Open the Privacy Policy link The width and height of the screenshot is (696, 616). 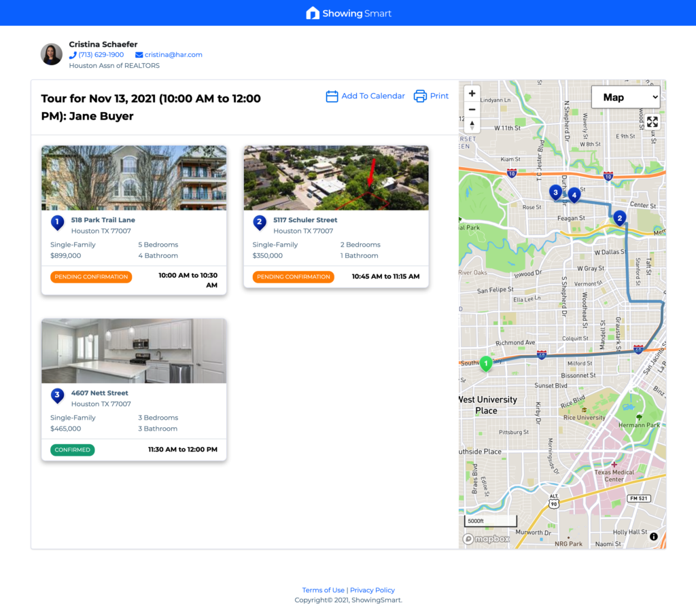point(372,590)
